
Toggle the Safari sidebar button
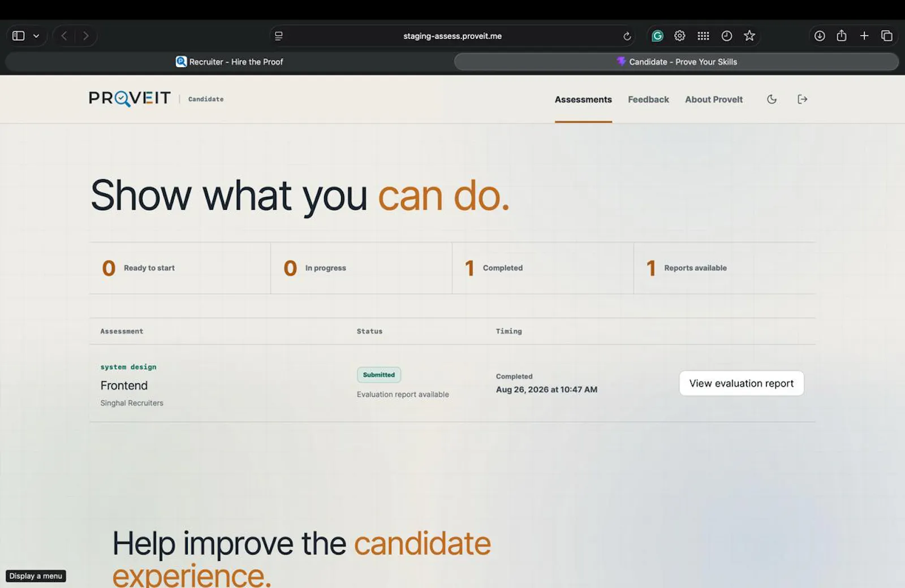pos(18,36)
